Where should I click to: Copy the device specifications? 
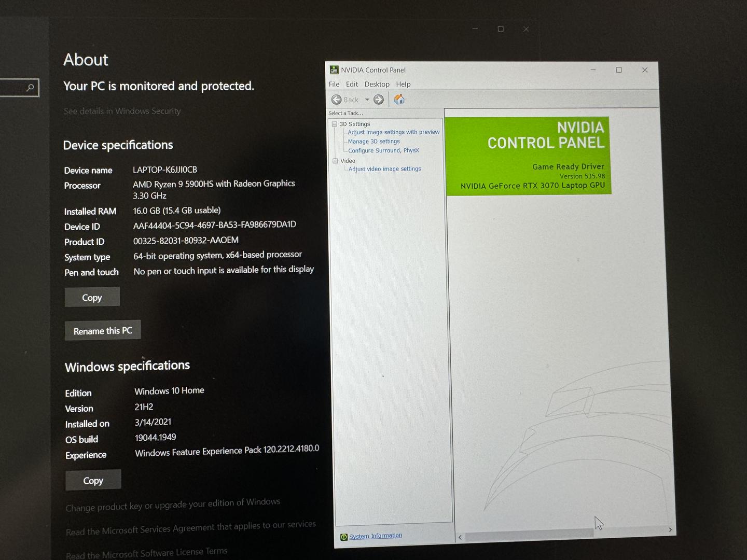tap(92, 297)
